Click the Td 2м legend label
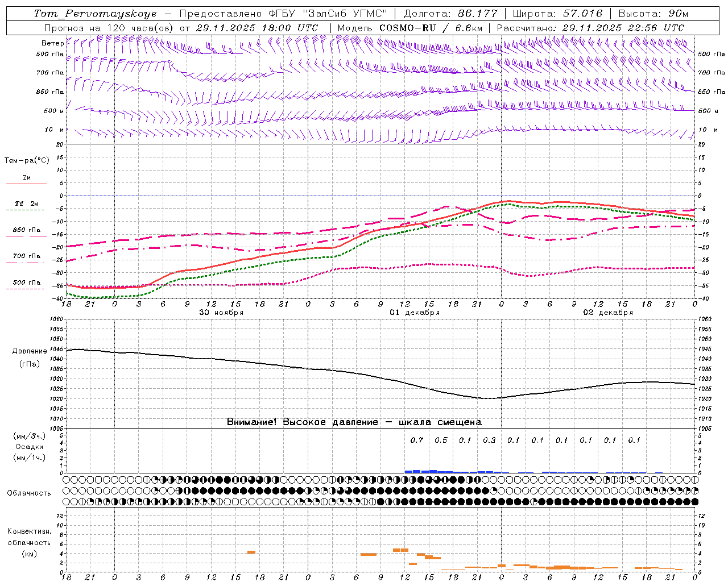The height and width of the screenshot is (582, 728). pyautogui.click(x=26, y=203)
